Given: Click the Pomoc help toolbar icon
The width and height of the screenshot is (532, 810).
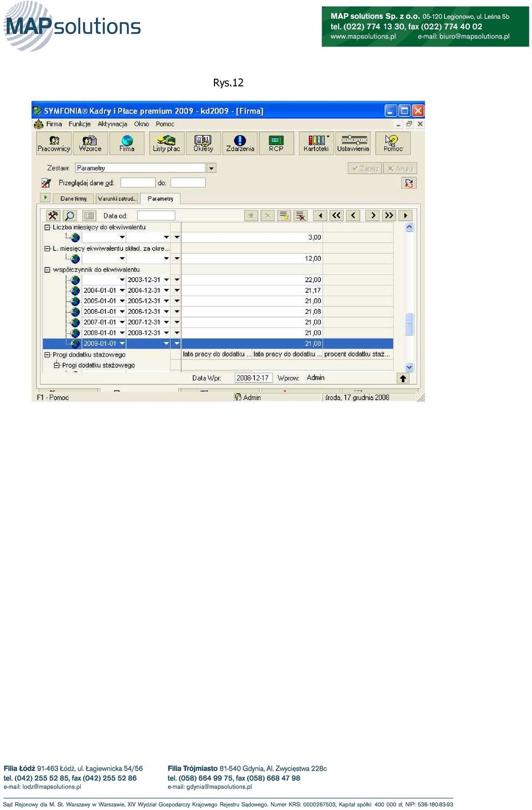Looking at the screenshot, I should click(393, 142).
